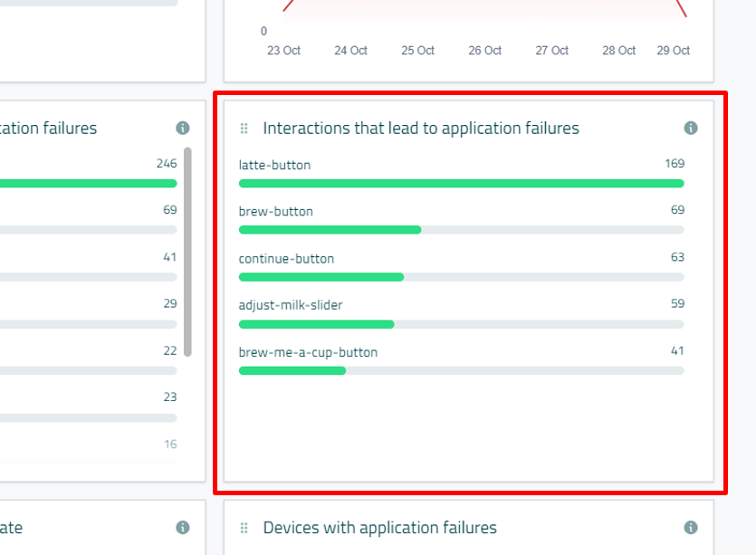
Task: Select the adjust-milk-slider entry
Action: click(291, 305)
